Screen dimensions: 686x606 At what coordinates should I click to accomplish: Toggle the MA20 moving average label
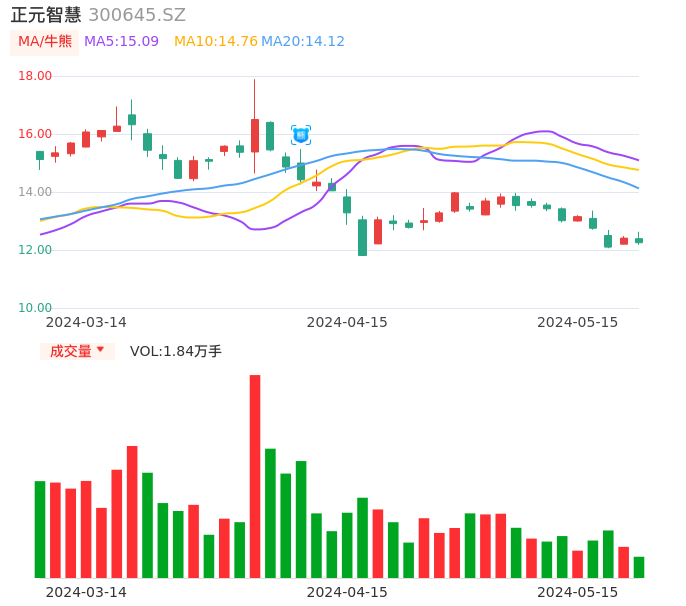[303, 42]
